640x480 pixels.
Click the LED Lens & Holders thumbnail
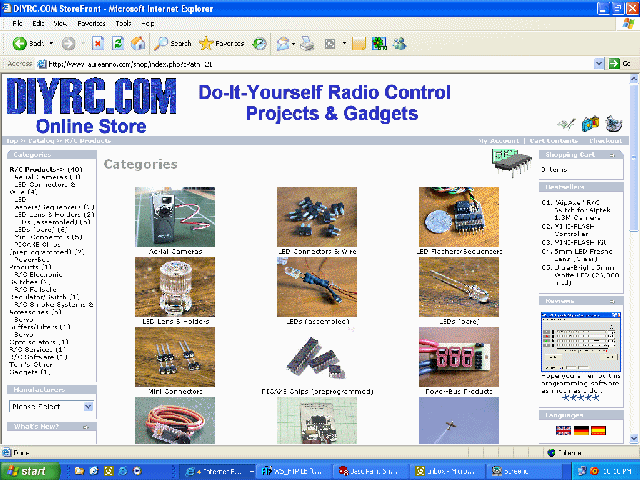[175, 287]
